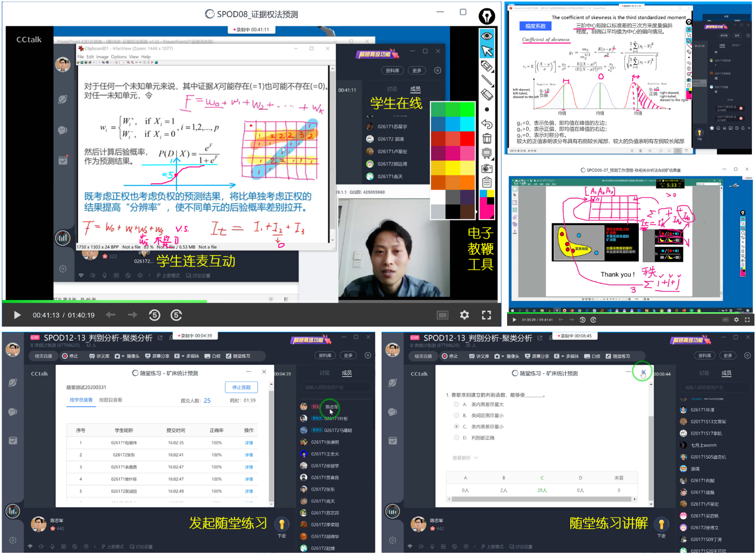Pick the bright red color swatch
Screen dimensions: 756x555
(467, 138)
